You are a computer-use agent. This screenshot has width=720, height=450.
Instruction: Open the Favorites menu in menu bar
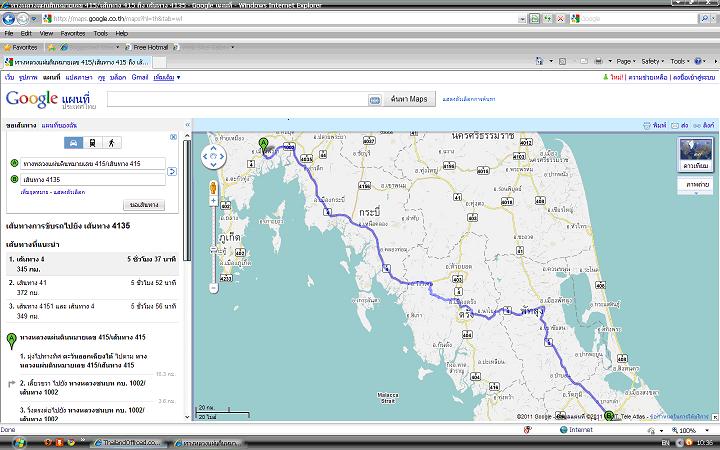[72, 33]
